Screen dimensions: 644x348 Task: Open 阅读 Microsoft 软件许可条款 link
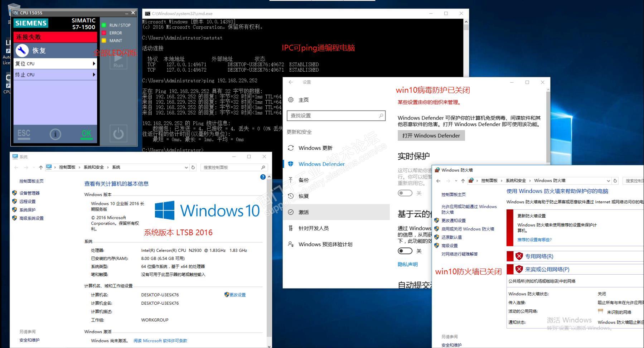pyautogui.click(x=160, y=340)
